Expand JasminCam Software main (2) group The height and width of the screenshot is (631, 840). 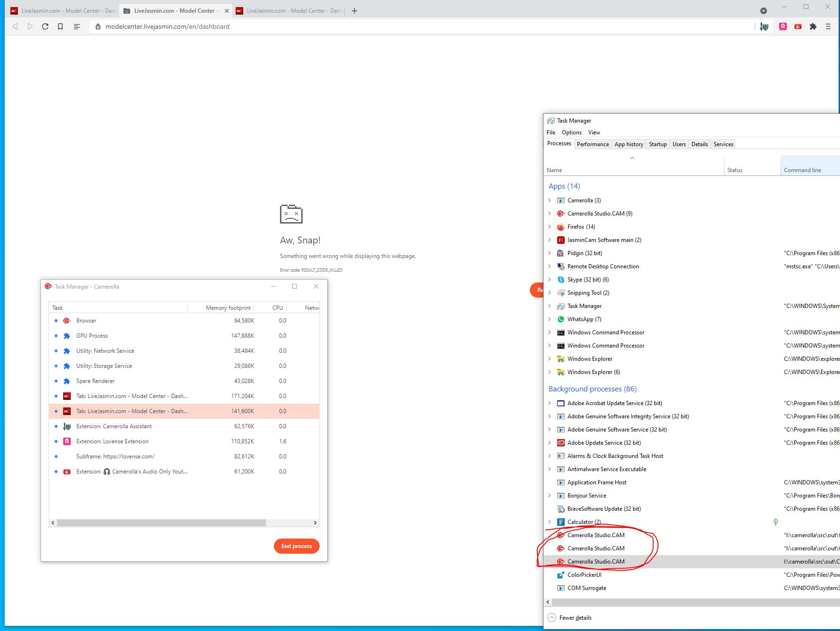coord(550,240)
